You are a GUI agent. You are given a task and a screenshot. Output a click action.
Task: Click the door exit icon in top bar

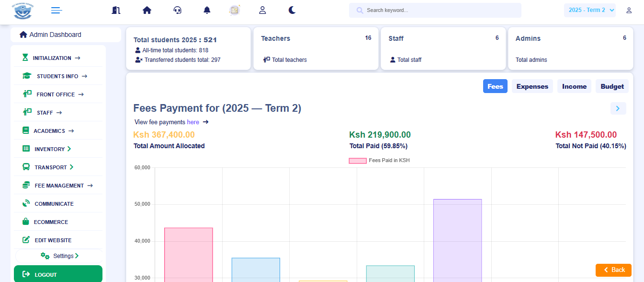tap(115, 10)
